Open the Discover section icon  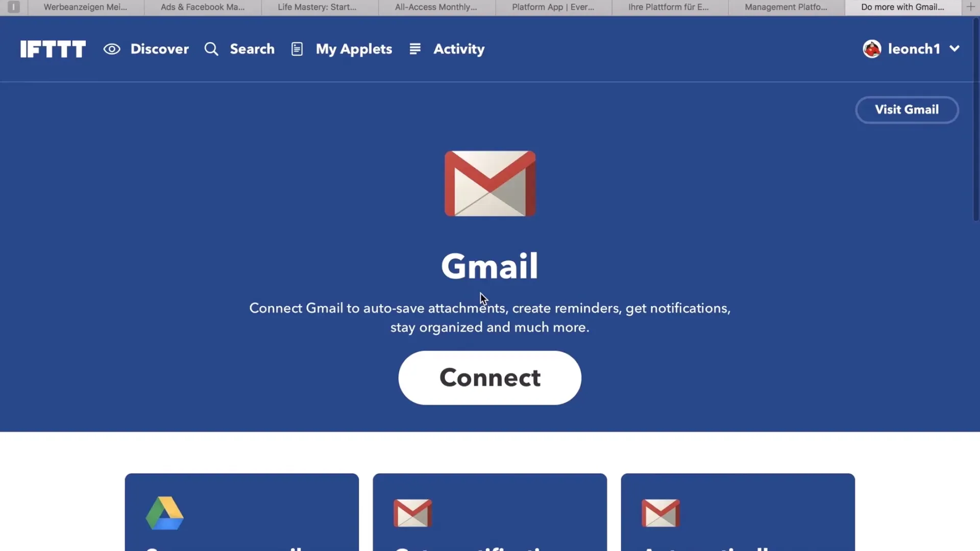(x=112, y=48)
